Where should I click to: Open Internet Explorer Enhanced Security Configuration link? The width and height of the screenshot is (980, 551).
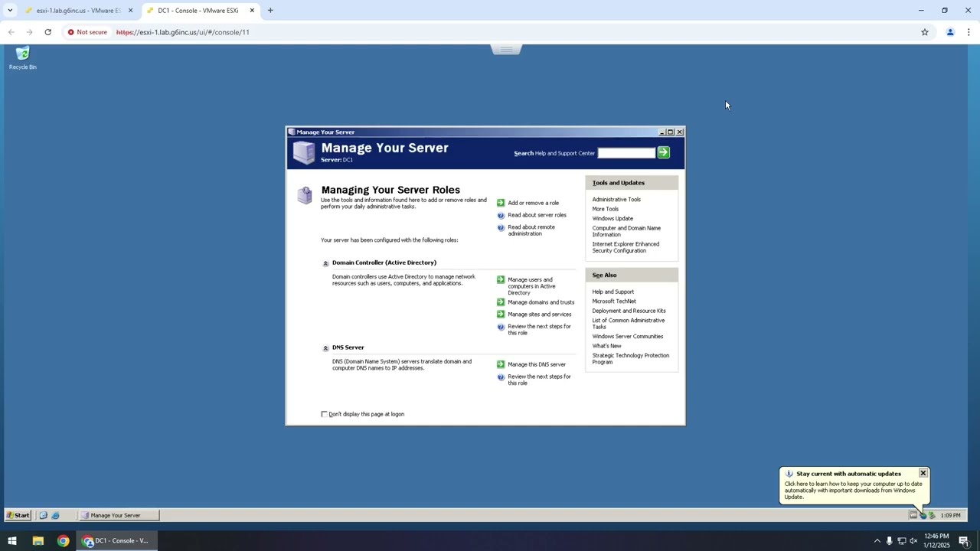point(626,247)
